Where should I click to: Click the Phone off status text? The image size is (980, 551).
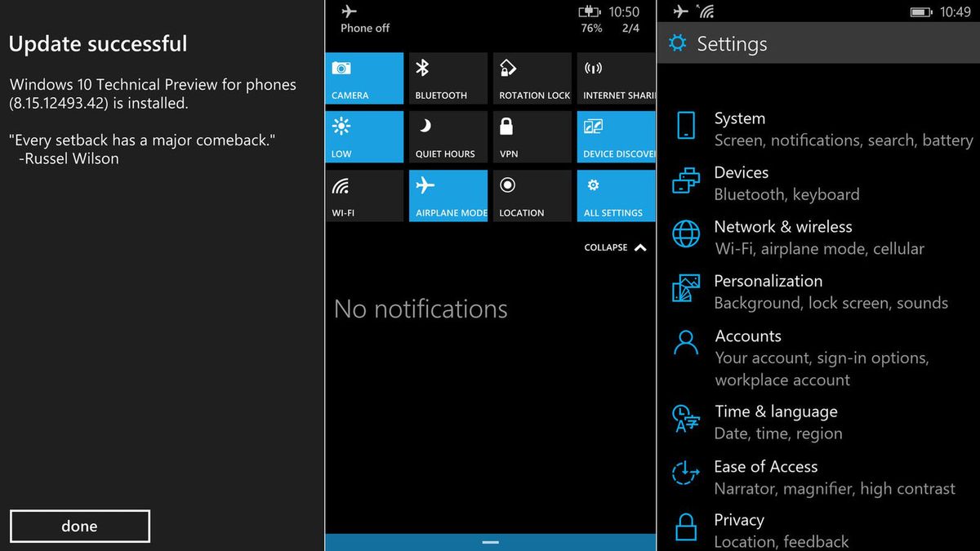pos(365,29)
